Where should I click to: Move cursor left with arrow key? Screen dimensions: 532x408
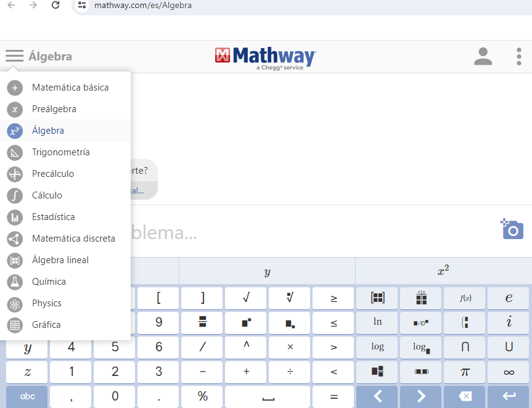[377, 396]
